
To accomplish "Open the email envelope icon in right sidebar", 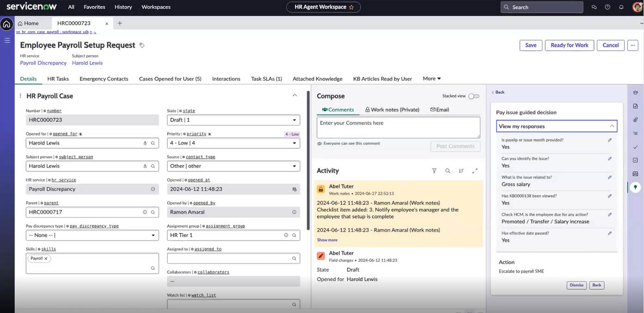I will tap(636, 174).
